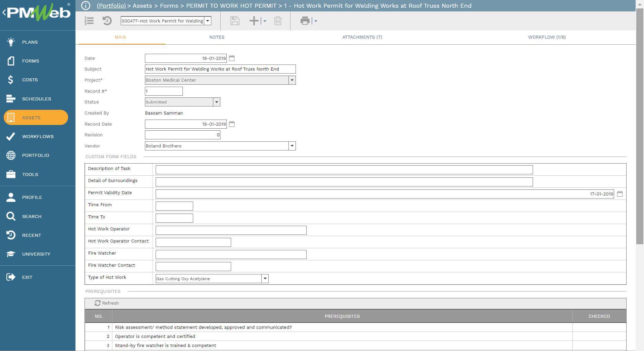Screen dimensions: 644x351
Task: Click the Exit sign-out icon
Action: (x=11, y=277)
